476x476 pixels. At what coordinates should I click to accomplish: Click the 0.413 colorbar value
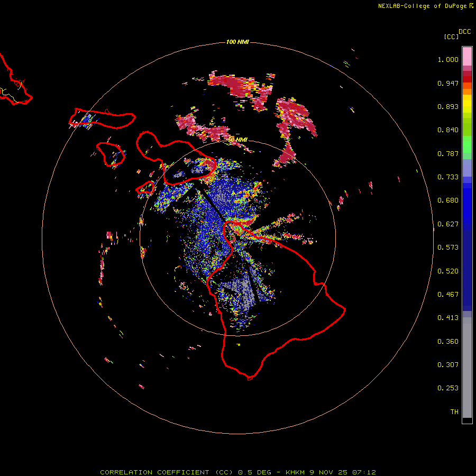(448, 318)
